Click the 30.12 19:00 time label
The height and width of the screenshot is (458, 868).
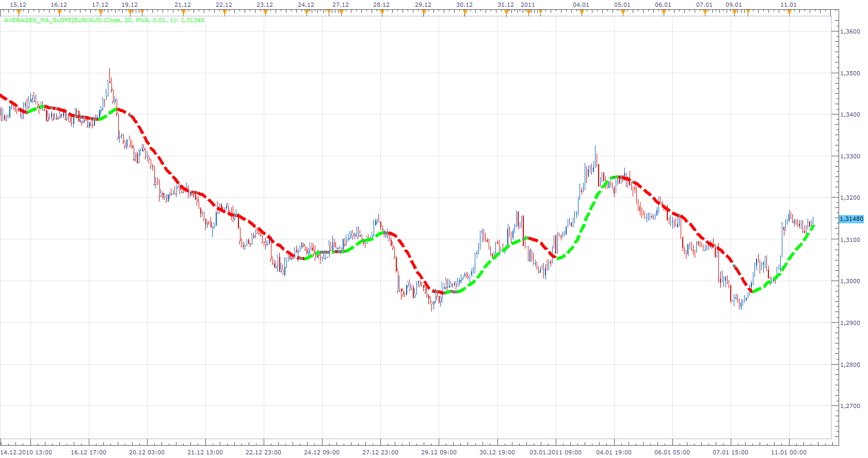[x=497, y=452]
